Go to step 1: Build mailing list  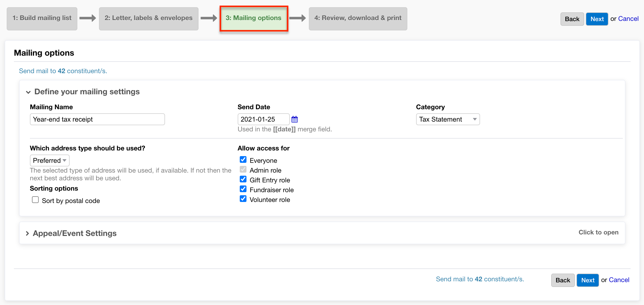pos(42,18)
